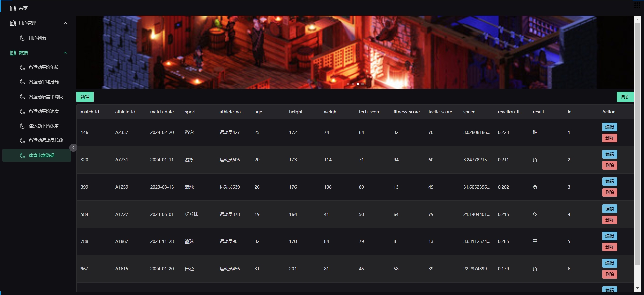Select the 体育比赛数据 menu item
Viewport: 644px width, 295px height.
point(37,155)
